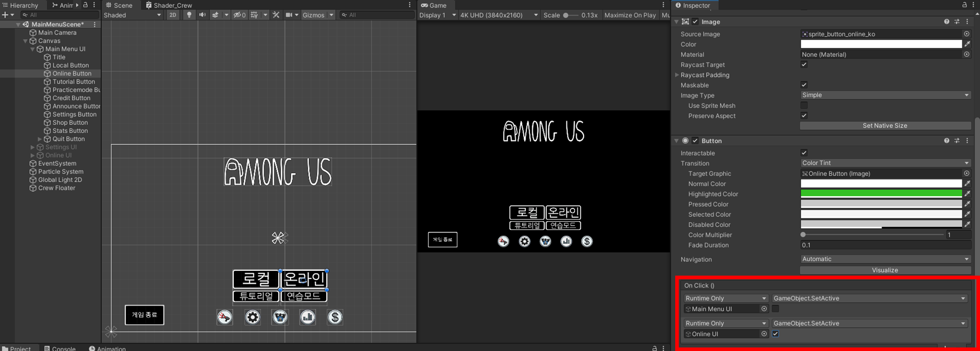
Task: Collapse Canvas in Hierarchy
Action: [25, 41]
